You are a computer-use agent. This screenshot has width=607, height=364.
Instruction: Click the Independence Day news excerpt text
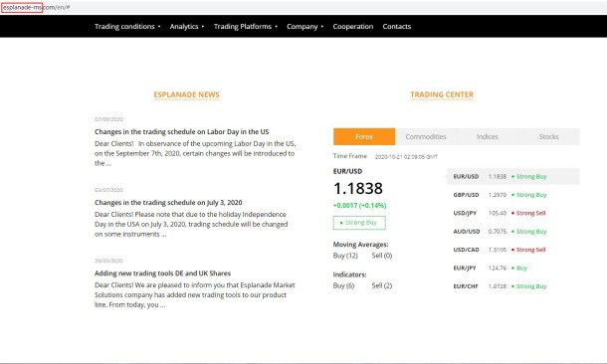[191, 224]
